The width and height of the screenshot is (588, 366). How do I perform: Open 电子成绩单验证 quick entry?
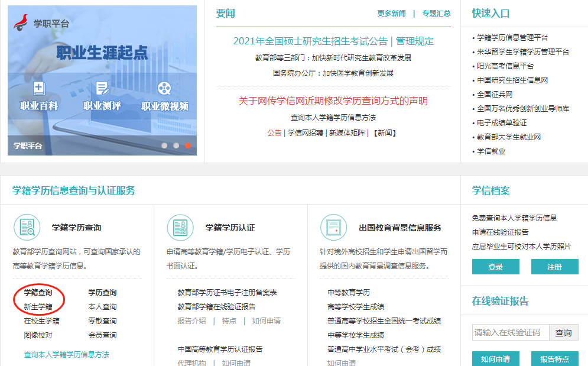(x=502, y=123)
